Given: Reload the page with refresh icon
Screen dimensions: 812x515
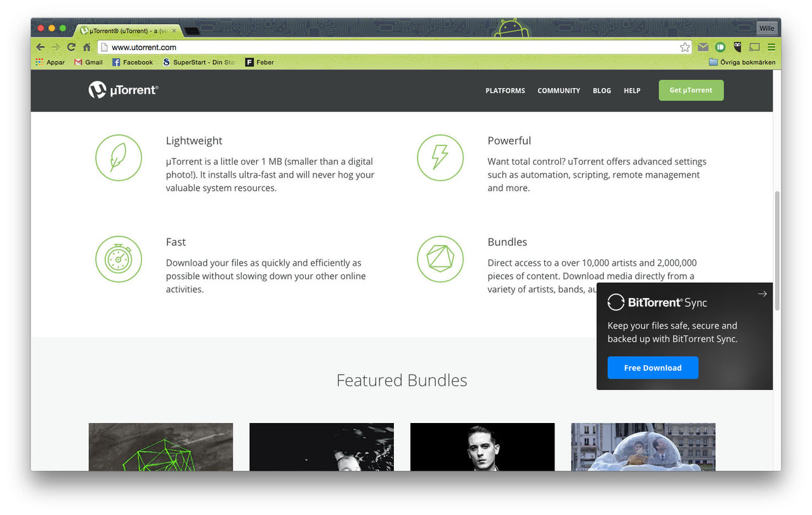Looking at the screenshot, I should point(71,47).
